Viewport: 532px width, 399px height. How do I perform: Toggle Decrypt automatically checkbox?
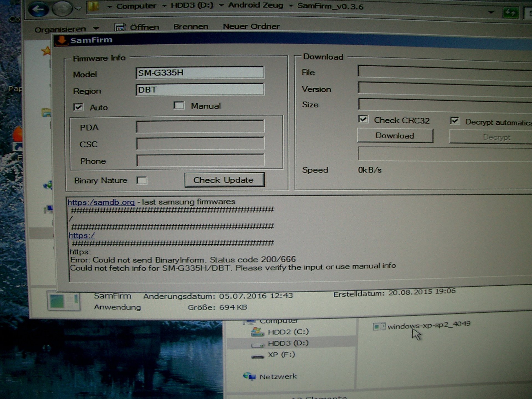tap(455, 121)
